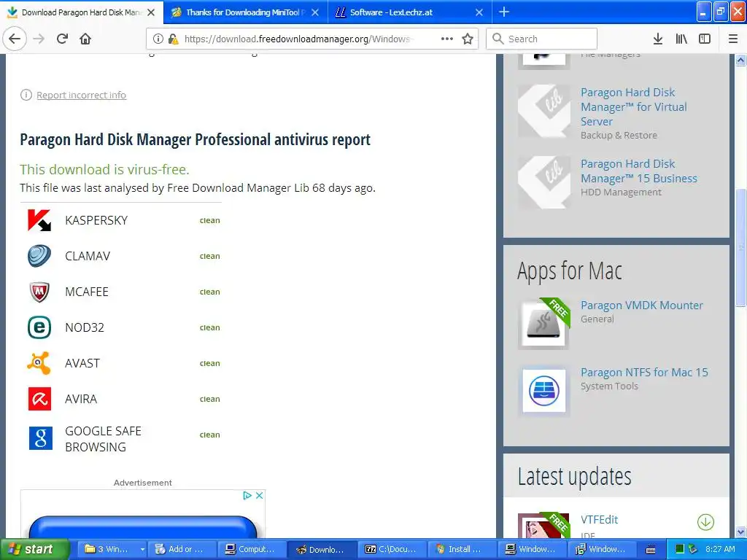Switch to the Computer taskbar window
Screen dimensions: 747x560
(252, 549)
